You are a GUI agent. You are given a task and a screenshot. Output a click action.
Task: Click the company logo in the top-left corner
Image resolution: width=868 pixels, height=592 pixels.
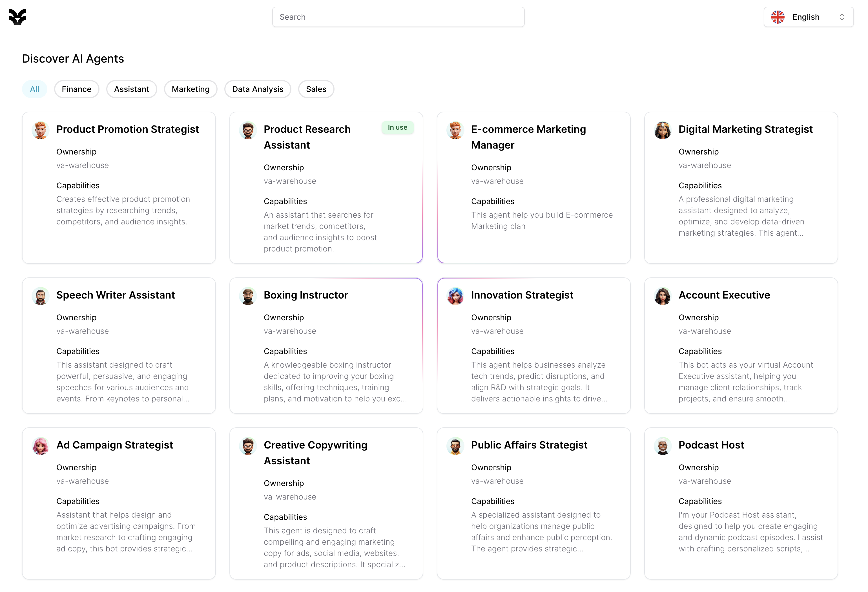(x=17, y=17)
